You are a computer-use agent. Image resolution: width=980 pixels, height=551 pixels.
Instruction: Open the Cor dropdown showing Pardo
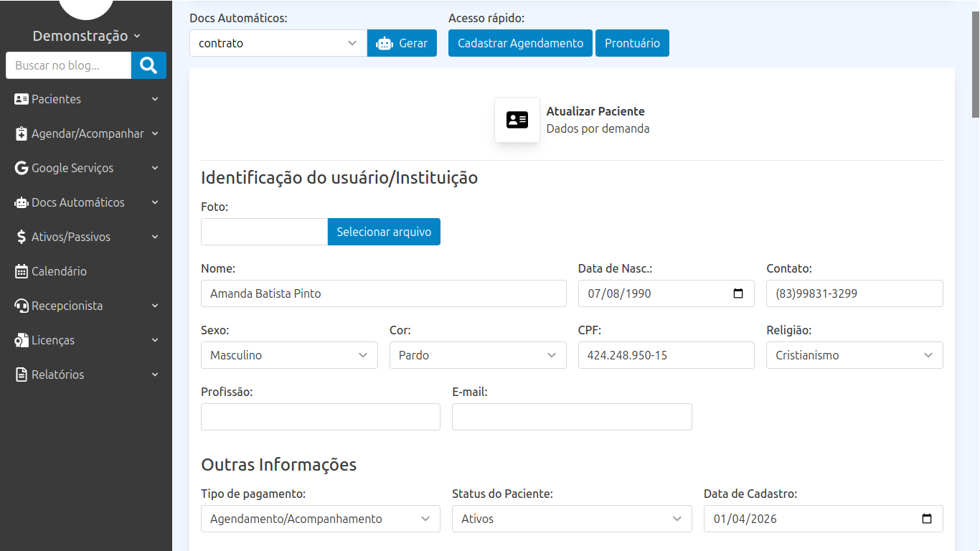pos(478,355)
